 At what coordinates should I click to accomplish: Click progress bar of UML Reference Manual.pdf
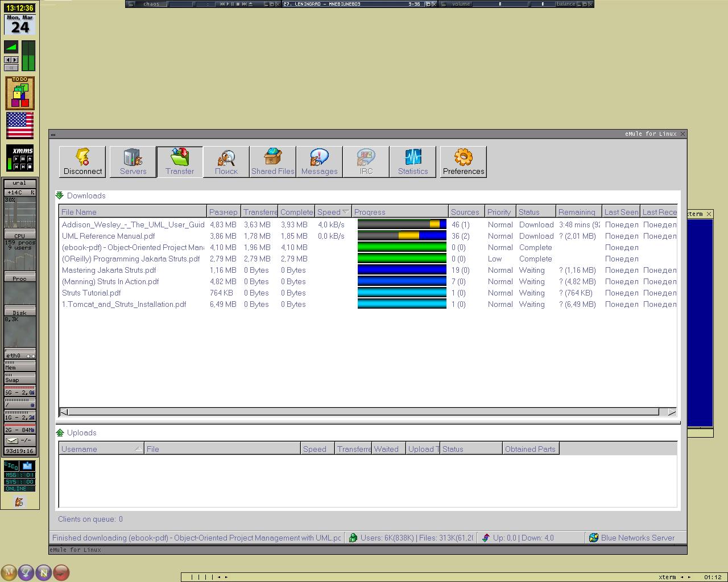pyautogui.click(x=402, y=236)
